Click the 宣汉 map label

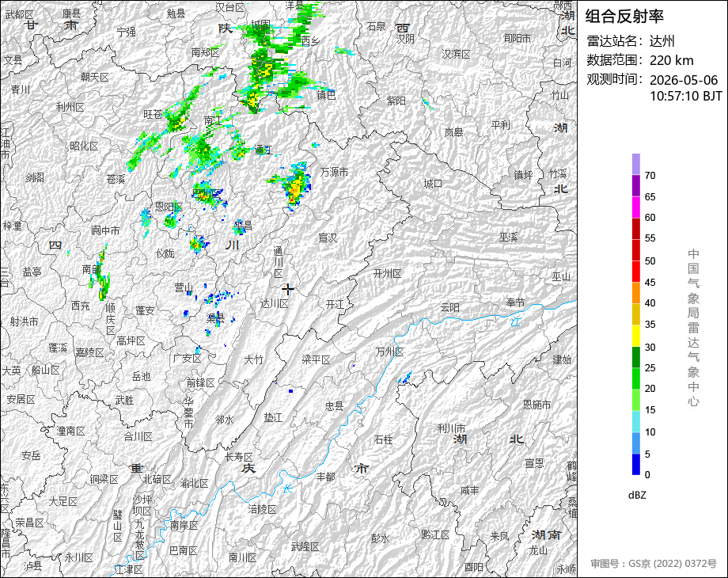tap(328, 238)
